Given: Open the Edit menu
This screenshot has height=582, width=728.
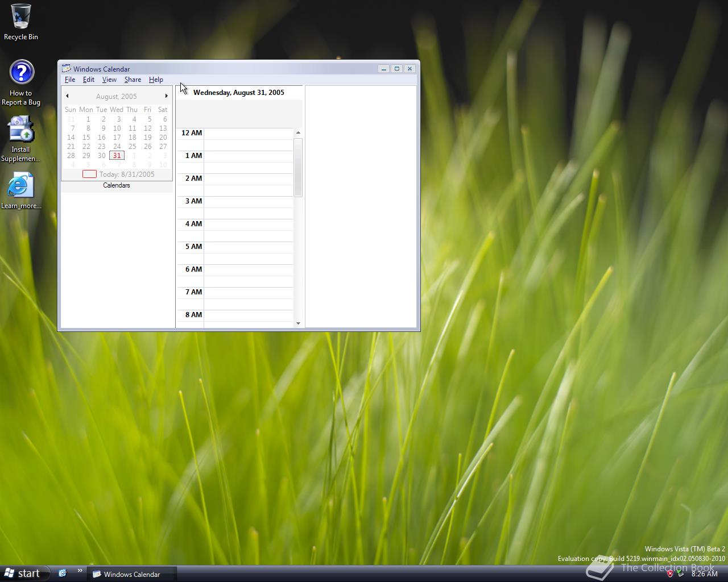Looking at the screenshot, I should click(89, 80).
